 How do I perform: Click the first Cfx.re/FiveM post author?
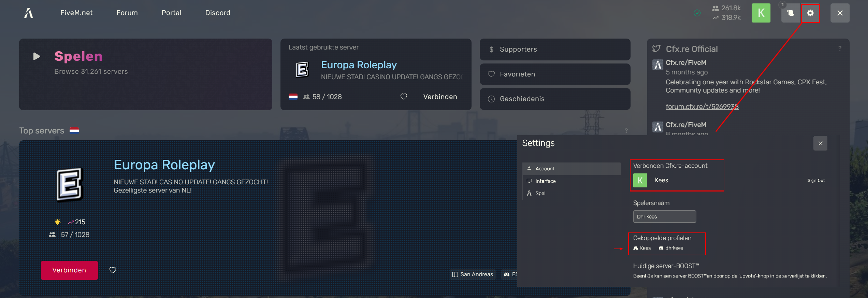click(x=686, y=62)
